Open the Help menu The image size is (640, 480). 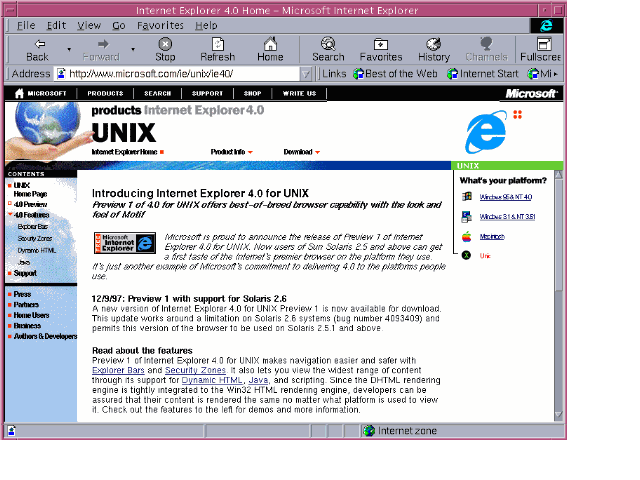tap(206, 26)
